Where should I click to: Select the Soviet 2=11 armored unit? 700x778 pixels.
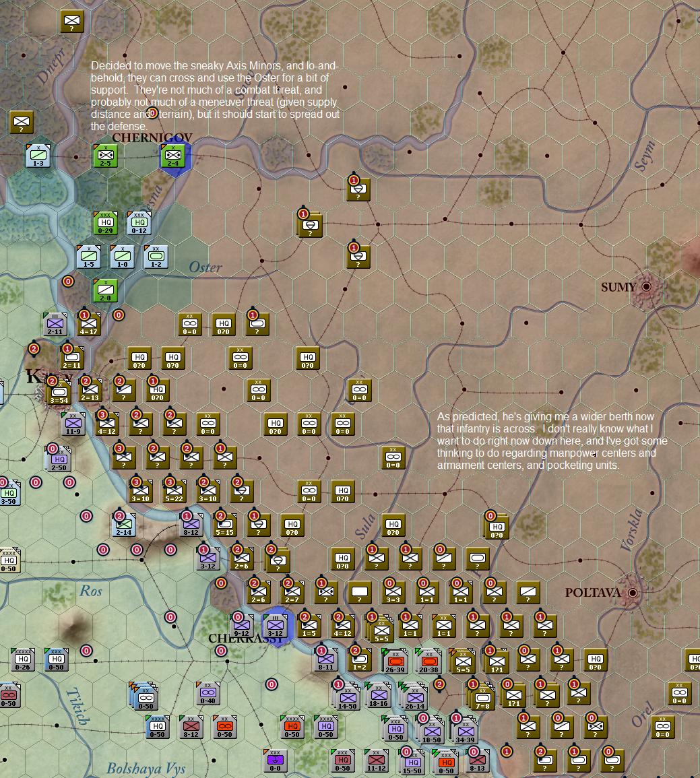tap(72, 358)
